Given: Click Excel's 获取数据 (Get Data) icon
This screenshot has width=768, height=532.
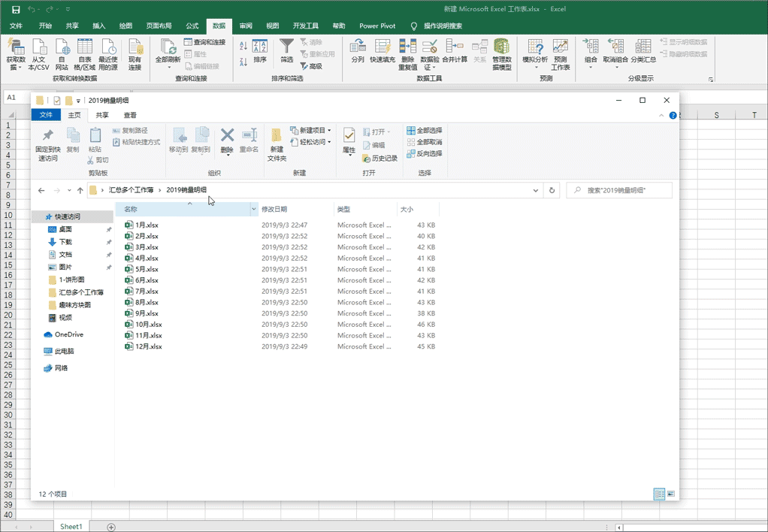Looking at the screenshot, I should coord(16,47).
